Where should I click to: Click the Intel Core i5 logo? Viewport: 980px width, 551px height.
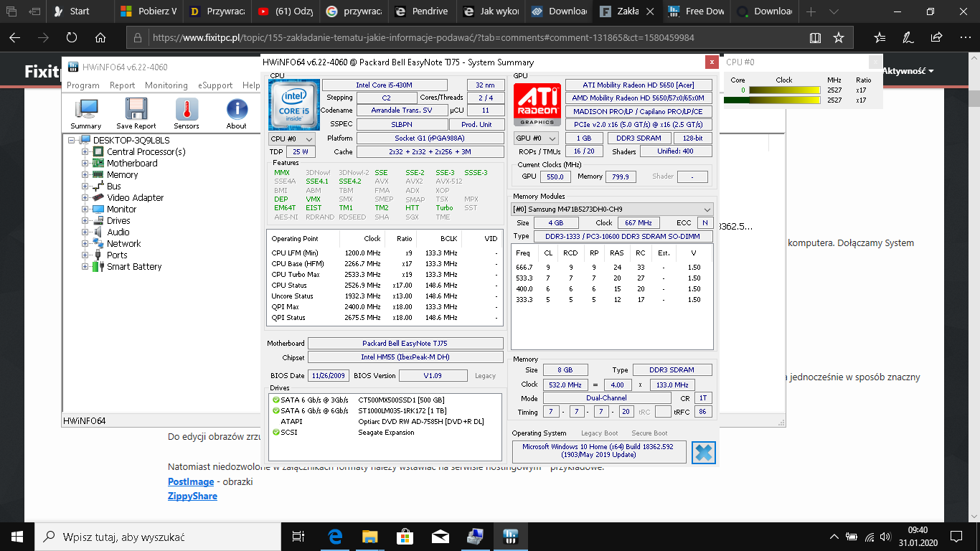click(x=293, y=103)
